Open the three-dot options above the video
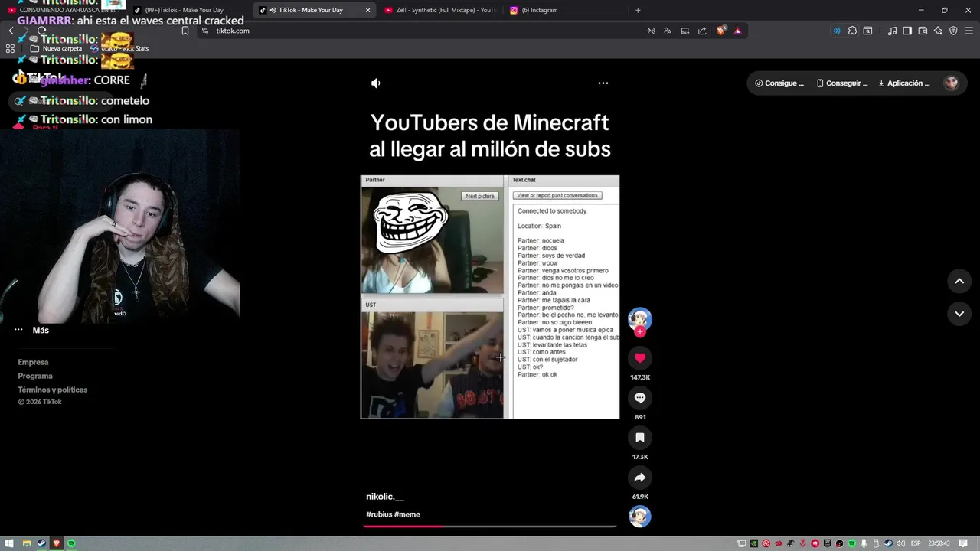980x551 pixels. click(x=603, y=83)
